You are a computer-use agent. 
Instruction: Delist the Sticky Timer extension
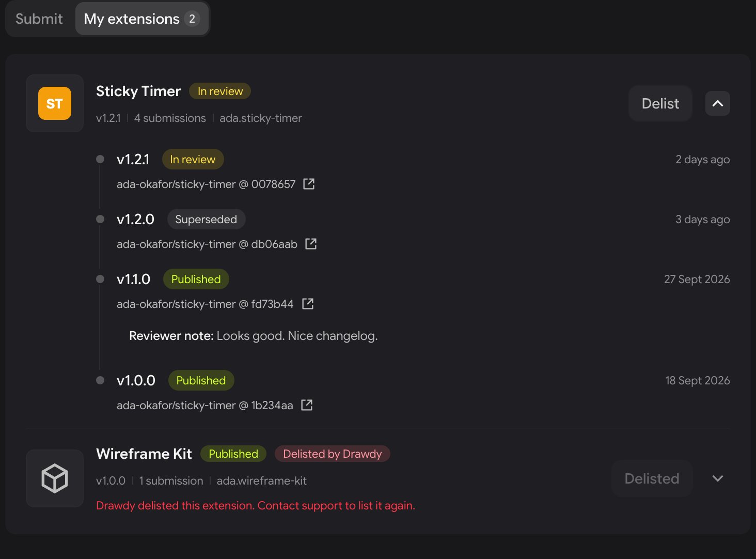click(660, 103)
